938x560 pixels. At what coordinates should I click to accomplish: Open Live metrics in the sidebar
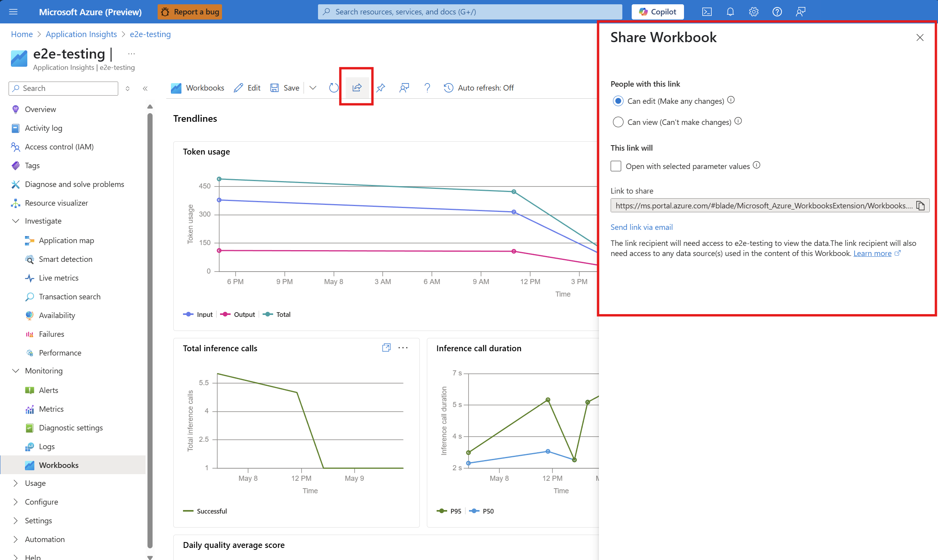click(x=59, y=278)
